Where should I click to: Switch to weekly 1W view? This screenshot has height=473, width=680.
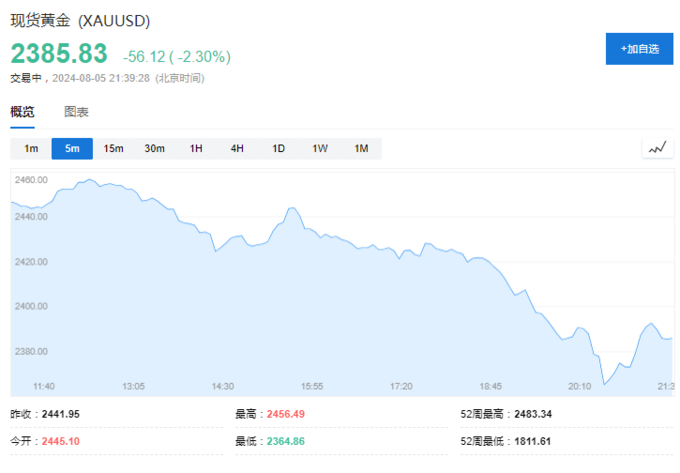point(320,149)
